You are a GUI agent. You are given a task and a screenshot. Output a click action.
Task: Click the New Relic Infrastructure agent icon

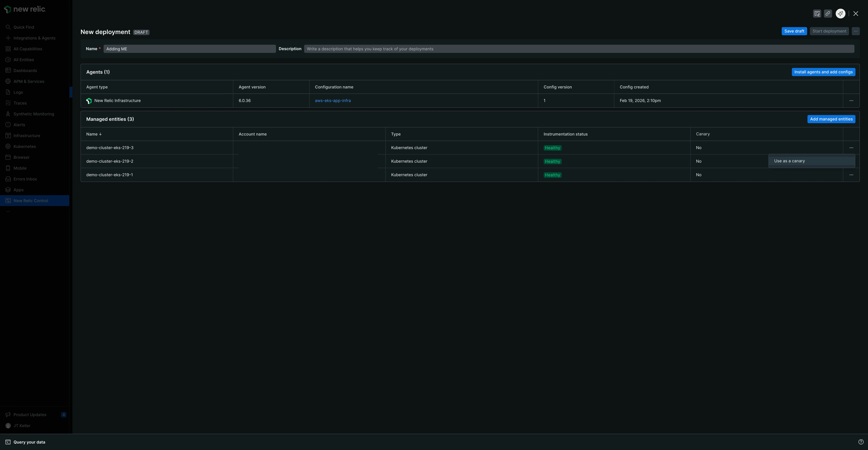tap(89, 101)
